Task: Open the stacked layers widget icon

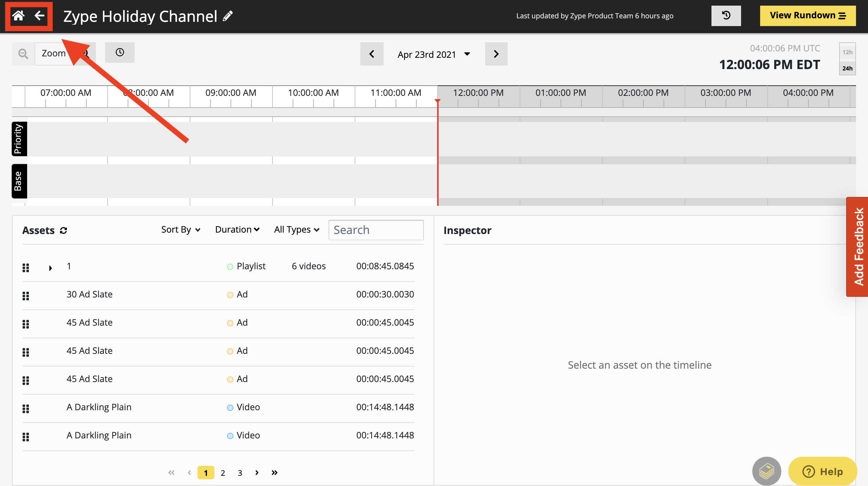Action: (x=766, y=471)
